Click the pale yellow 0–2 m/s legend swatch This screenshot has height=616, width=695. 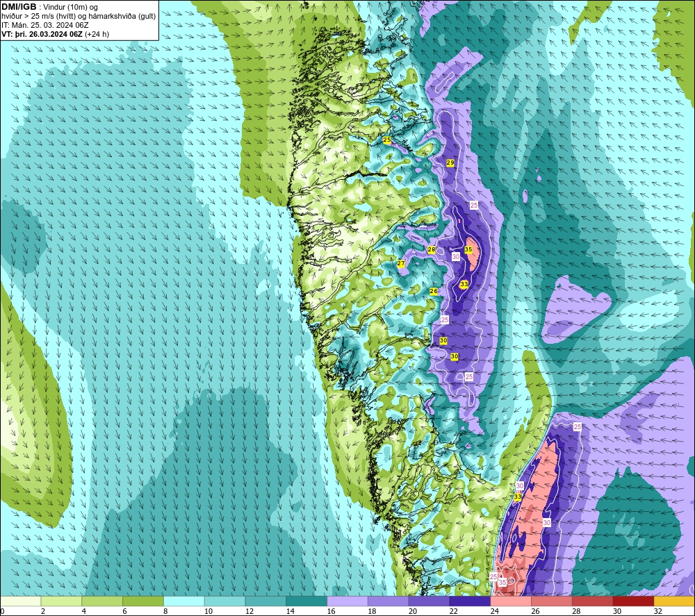coord(20,601)
